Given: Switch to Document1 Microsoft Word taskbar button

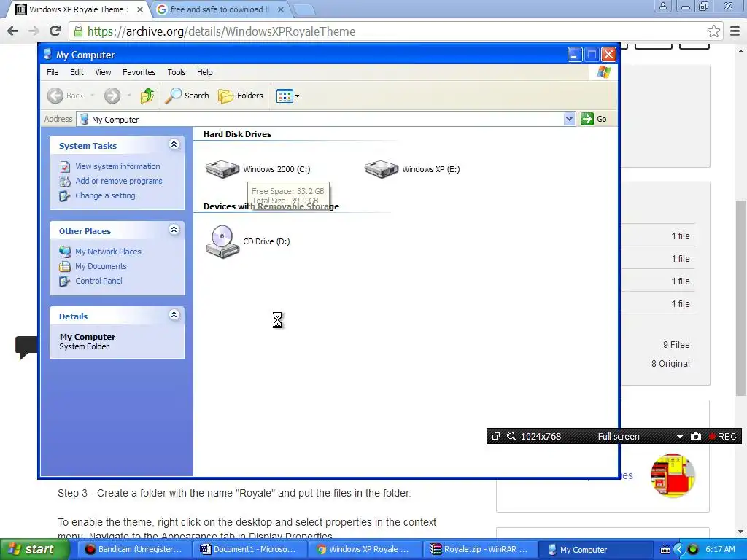Looking at the screenshot, I should pos(249,550).
